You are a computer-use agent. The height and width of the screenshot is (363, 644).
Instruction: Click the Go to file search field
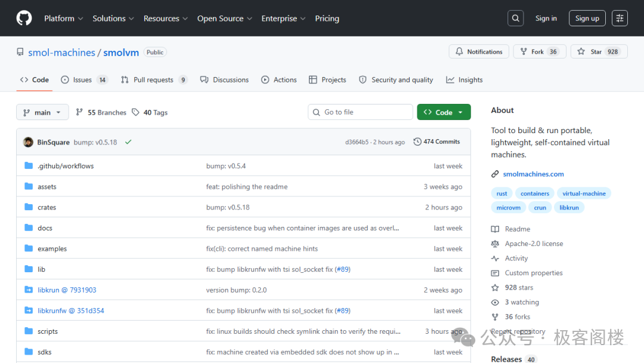pyautogui.click(x=360, y=112)
